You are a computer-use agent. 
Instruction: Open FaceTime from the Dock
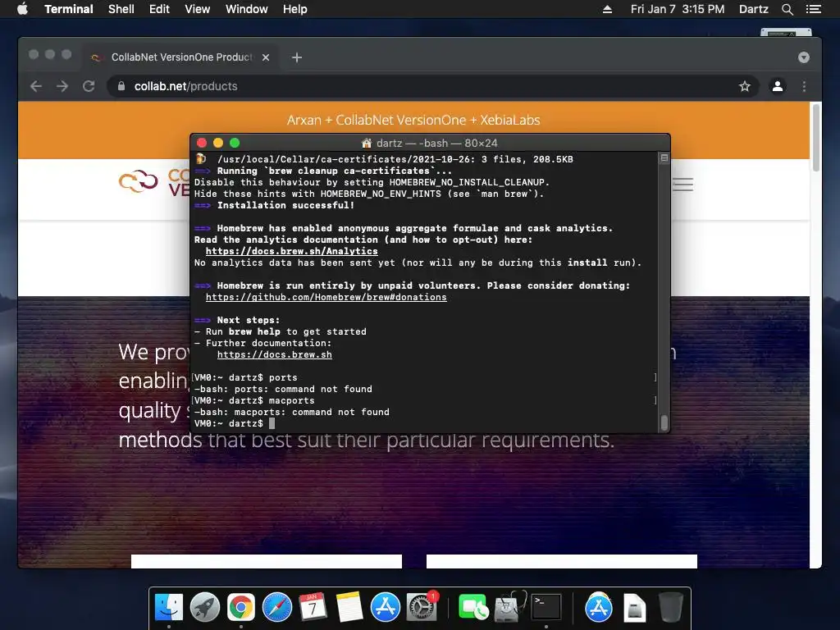coord(473,608)
